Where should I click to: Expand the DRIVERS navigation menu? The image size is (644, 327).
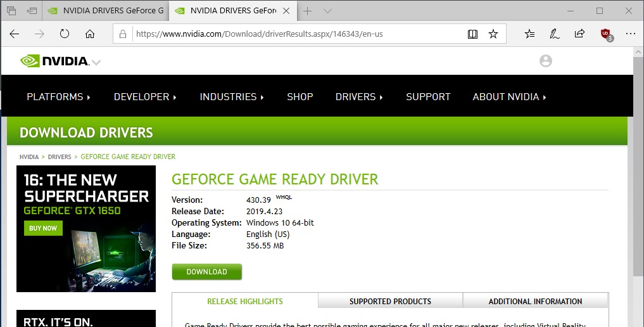point(359,97)
